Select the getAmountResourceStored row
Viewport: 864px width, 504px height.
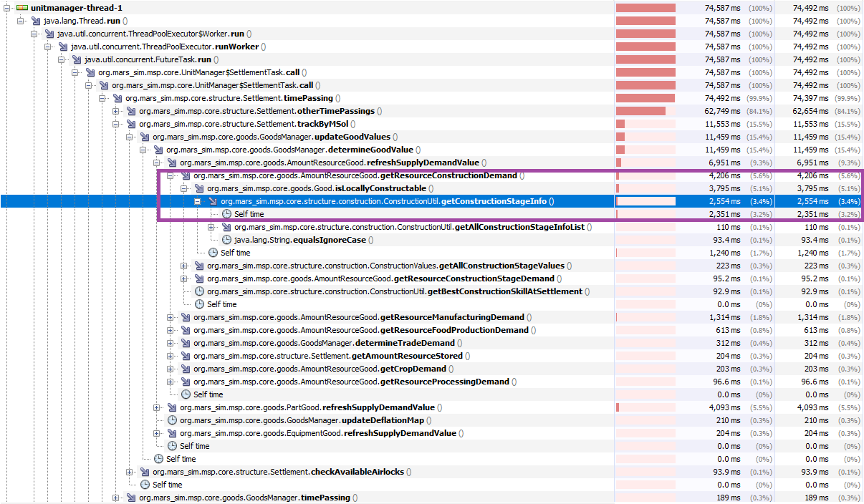click(x=331, y=356)
